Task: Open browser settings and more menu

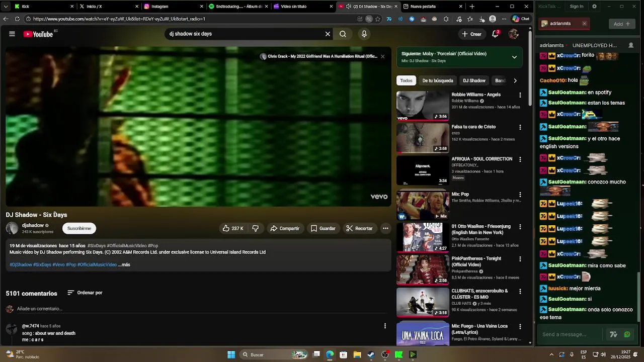Action: click(504, 19)
